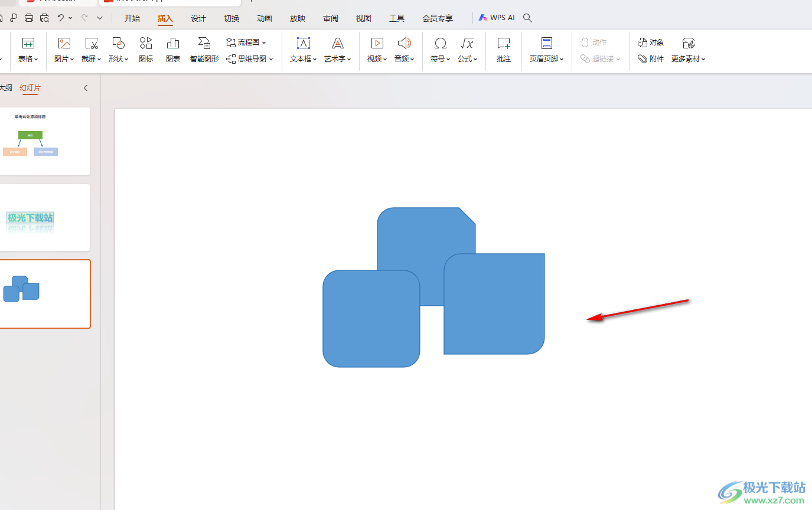Open 页眉页脚 header and footer
812x510 pixels.
[547, 50]
